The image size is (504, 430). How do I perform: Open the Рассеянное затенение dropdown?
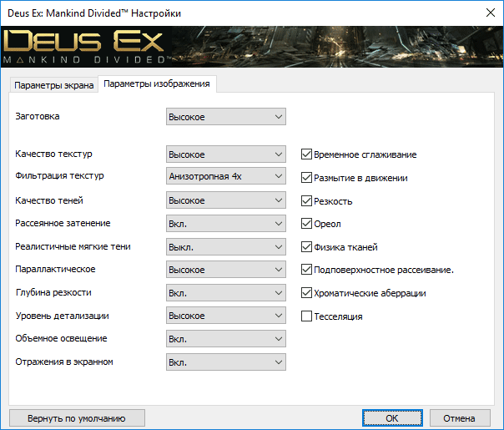point(225,224)
